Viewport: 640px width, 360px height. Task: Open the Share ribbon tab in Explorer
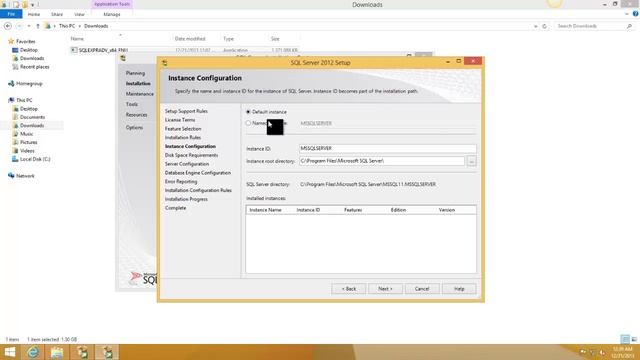coord(57,14)
